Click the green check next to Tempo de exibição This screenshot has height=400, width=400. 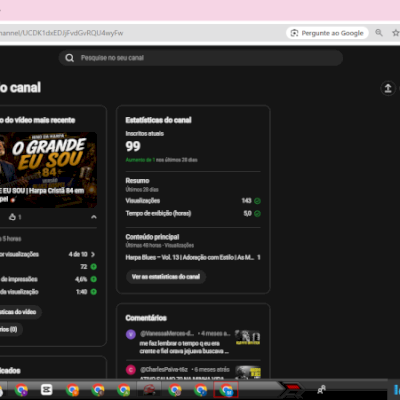[257, 214]
